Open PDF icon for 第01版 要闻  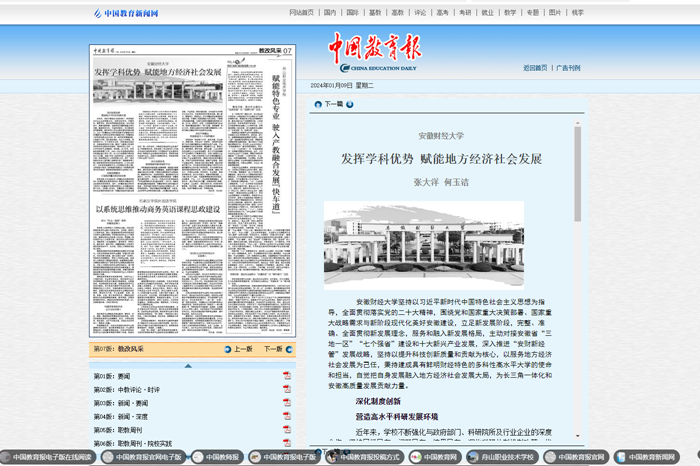click(287, 375)
